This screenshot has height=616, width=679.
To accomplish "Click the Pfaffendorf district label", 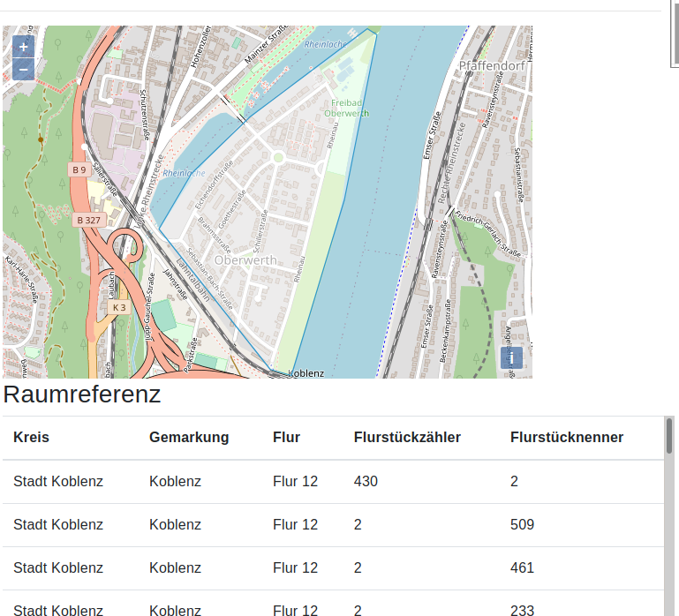I will [493, 66].
